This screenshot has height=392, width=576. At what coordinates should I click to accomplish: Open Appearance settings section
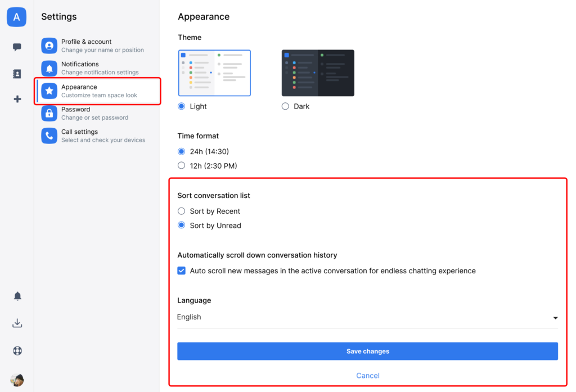coord(98,91)
